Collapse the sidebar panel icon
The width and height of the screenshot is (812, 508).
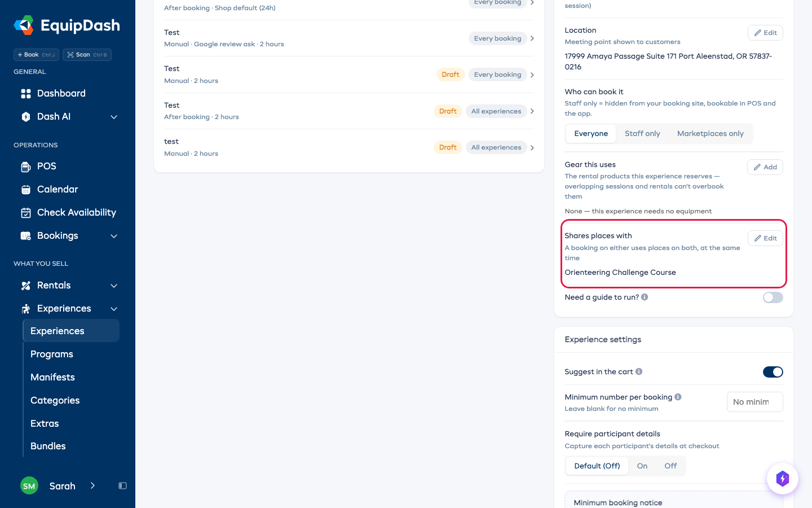pos(122,486)
